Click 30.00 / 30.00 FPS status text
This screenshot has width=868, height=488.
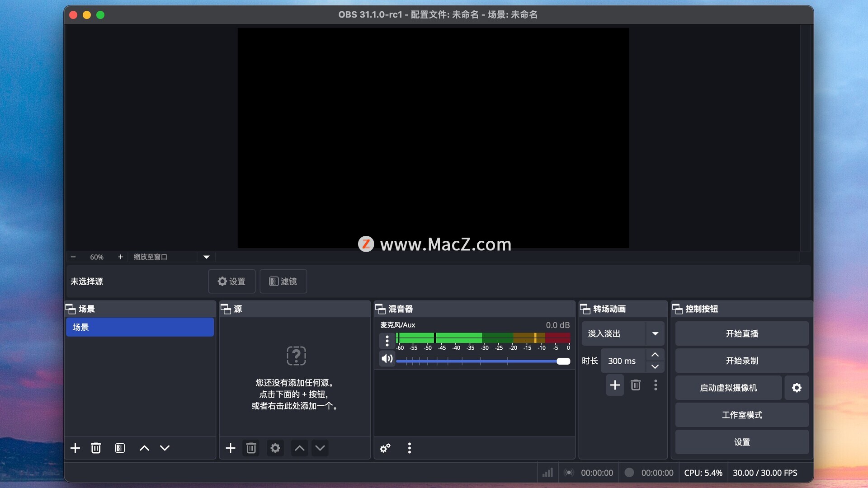[765, 473]
